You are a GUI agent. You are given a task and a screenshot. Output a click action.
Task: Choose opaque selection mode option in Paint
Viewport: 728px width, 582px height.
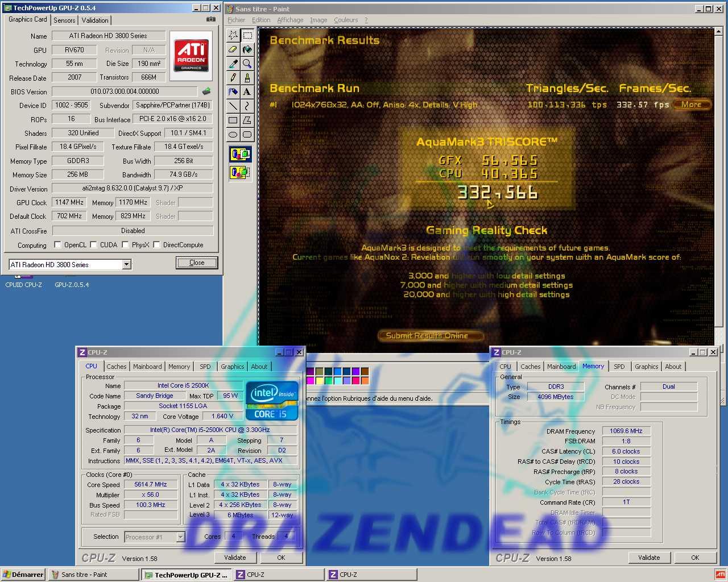[240, 154]
